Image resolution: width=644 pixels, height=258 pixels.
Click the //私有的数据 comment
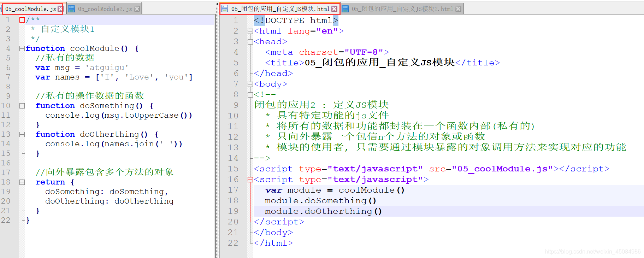coord(65,58)
